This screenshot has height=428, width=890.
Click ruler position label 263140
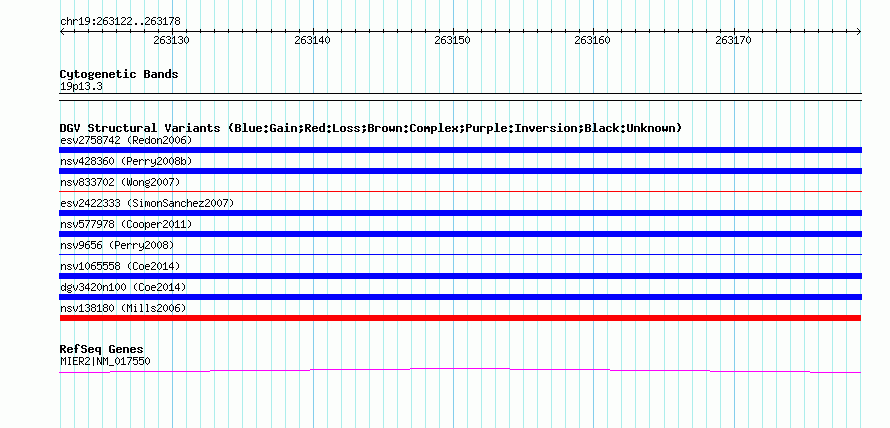[x=312, y=40]
